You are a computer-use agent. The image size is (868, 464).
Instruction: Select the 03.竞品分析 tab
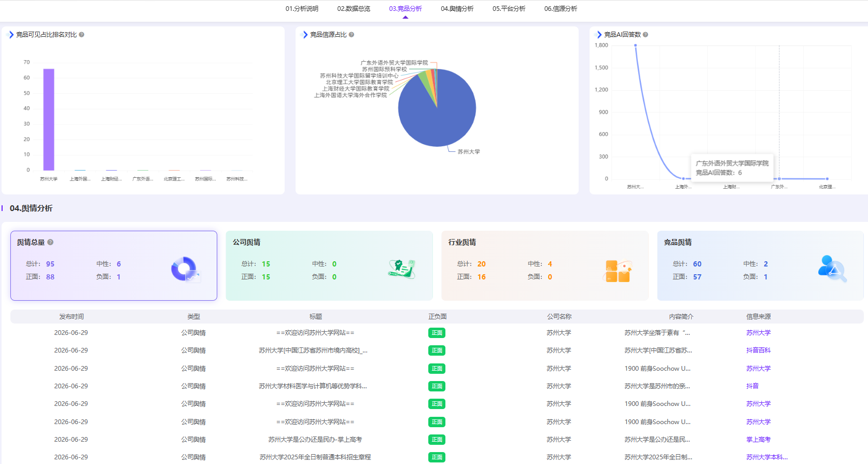pos(405,9)
